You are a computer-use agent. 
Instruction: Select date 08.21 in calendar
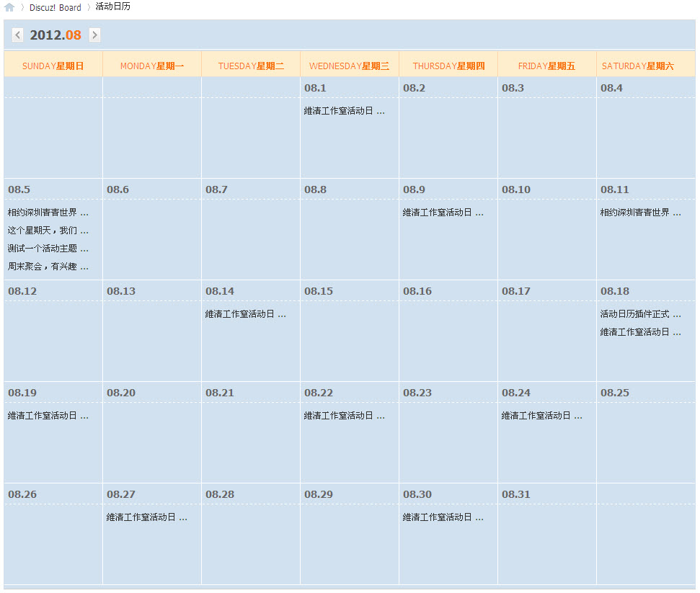220,393
